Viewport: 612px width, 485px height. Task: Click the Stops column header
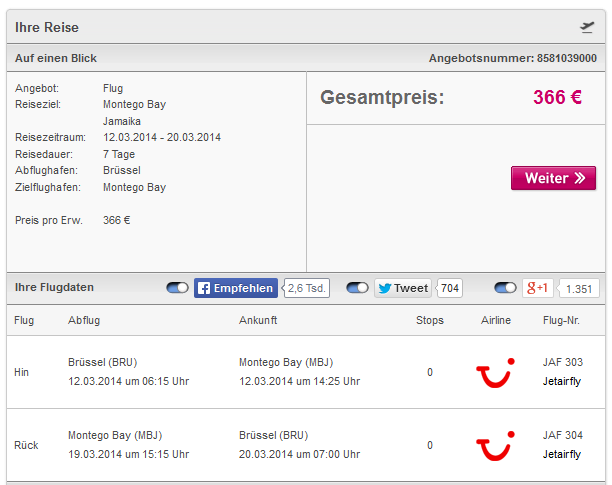[x=430, y=320]
